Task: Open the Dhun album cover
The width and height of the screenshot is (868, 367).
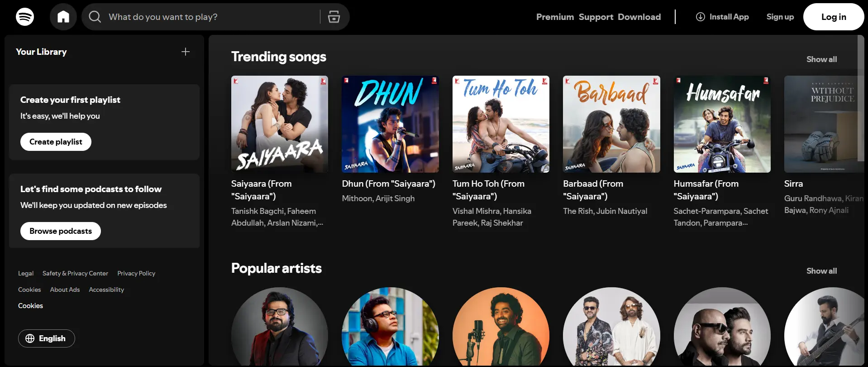Action: point(390,124)
